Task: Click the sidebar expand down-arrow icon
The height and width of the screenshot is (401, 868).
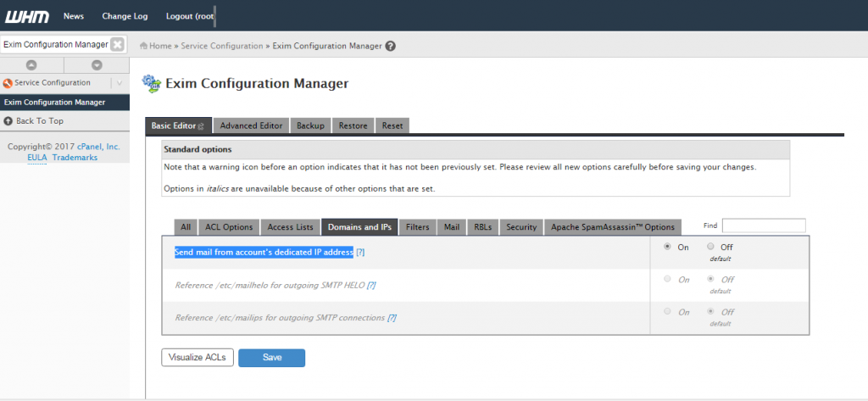Action: [97, 65]
